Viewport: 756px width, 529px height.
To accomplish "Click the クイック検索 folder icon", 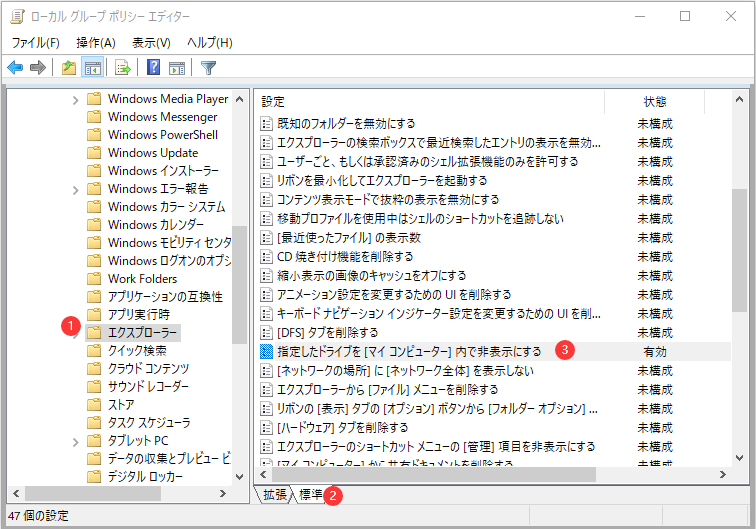I will [94, 351].
